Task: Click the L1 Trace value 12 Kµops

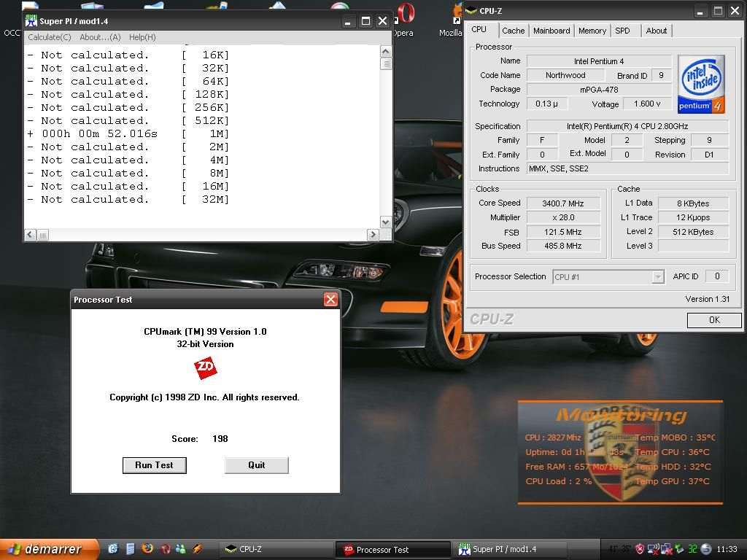Action: (x=693, y=217)
